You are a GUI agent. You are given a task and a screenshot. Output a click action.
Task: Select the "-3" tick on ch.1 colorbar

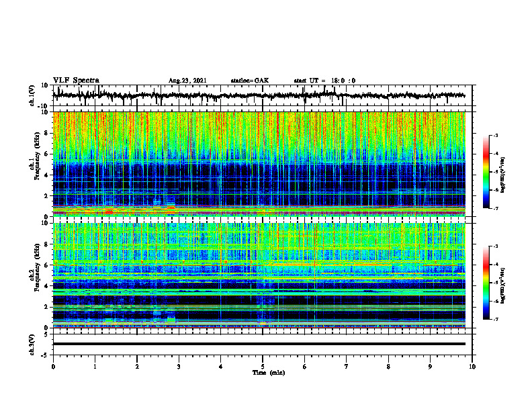[495, 135]
